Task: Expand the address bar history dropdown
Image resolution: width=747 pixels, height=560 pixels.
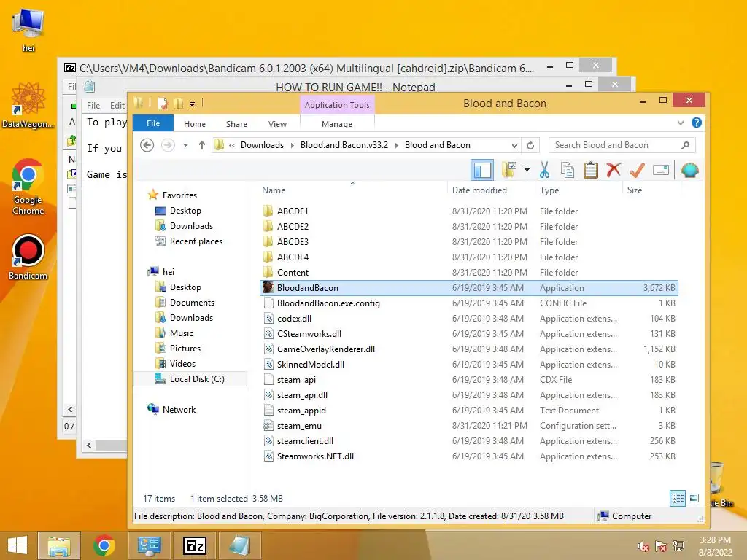Action: pos(514,145)
